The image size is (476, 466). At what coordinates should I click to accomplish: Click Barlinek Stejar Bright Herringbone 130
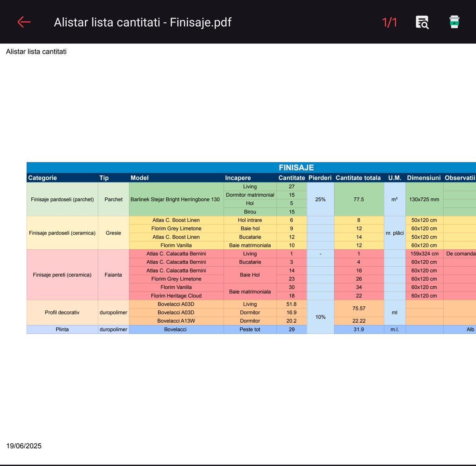(176, 199)
